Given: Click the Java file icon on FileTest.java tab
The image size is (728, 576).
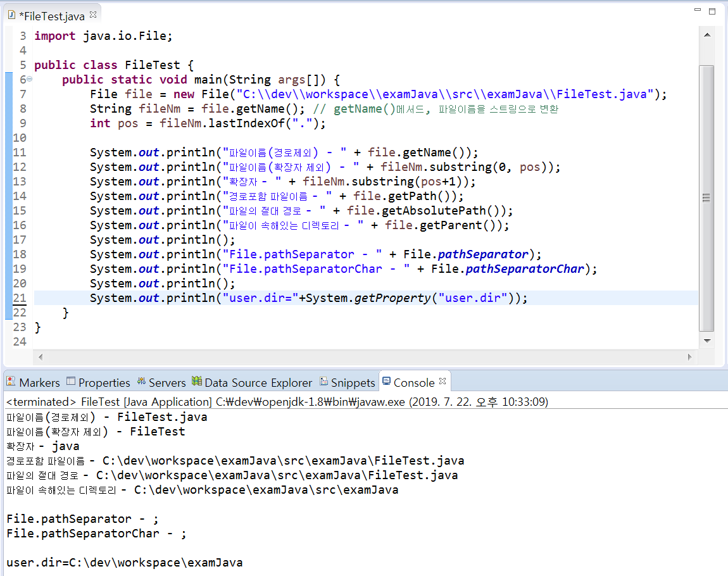Looking at the screenshot, I should tap(11, 15).
